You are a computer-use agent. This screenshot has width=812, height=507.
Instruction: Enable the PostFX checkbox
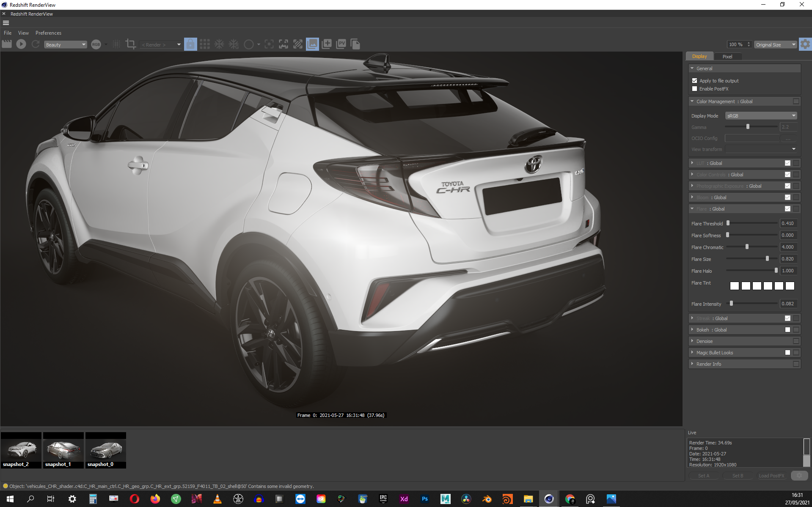(x=694, y=89)
